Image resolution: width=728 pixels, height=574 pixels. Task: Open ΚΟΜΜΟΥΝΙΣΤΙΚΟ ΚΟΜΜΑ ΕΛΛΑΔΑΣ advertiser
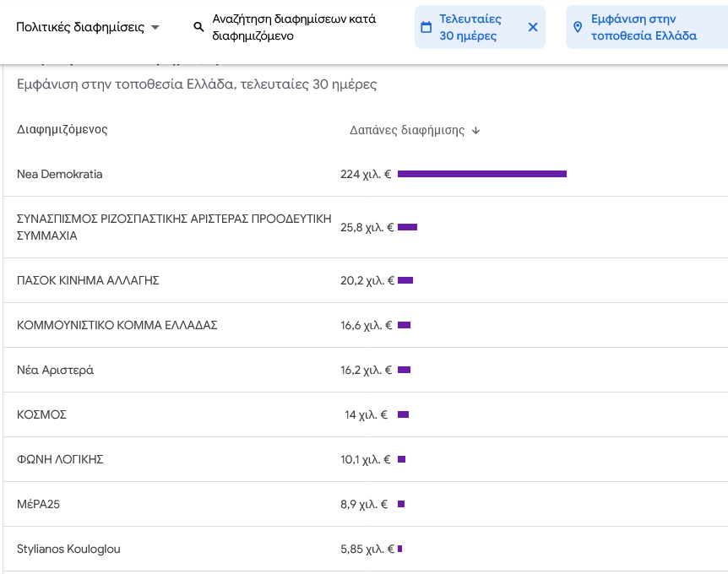pos(117,325)
